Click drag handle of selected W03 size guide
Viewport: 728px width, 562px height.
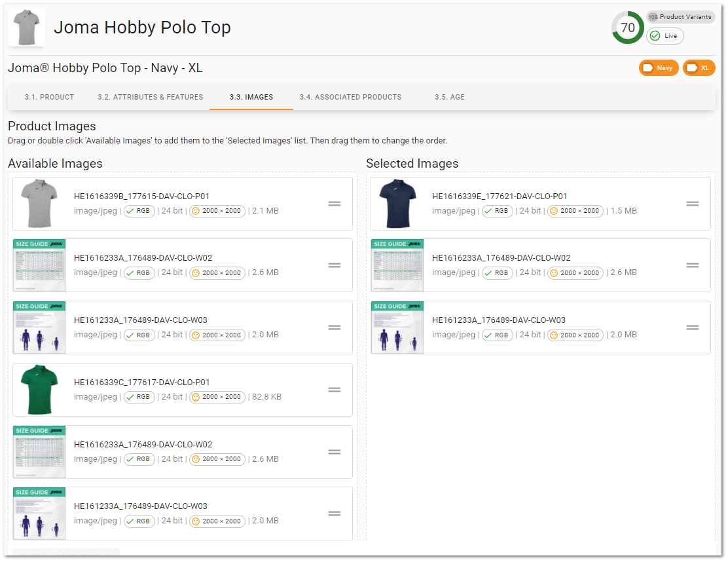[x=692, y=328]
